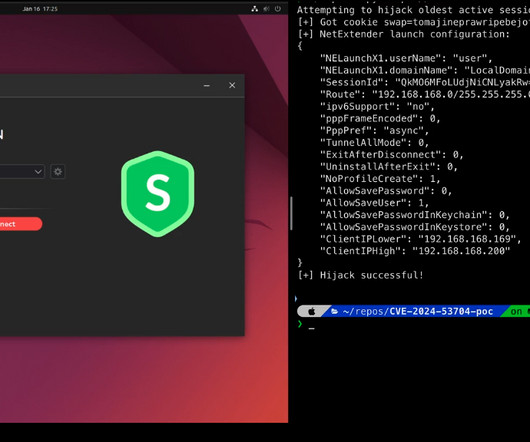This screenshot has width=530, height=442.
Task: Click the small blue arrow above prompt
Action: point(296,299)
